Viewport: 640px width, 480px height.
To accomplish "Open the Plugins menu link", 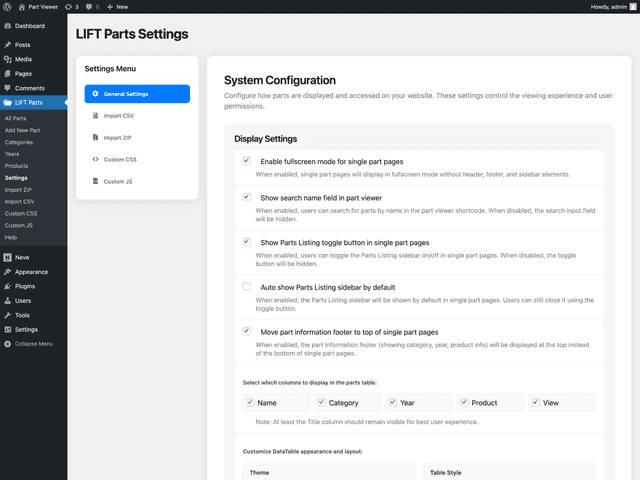I will [x=25, y=286].
